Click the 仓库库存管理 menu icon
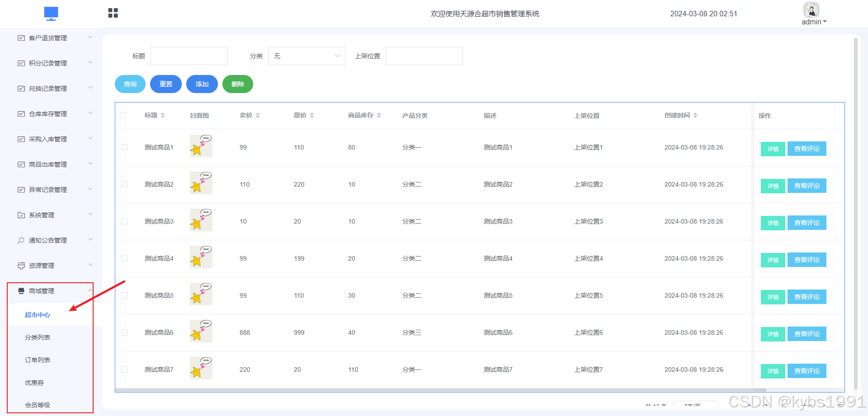Viewport: 868px width, 416px height. click(21, 114)
